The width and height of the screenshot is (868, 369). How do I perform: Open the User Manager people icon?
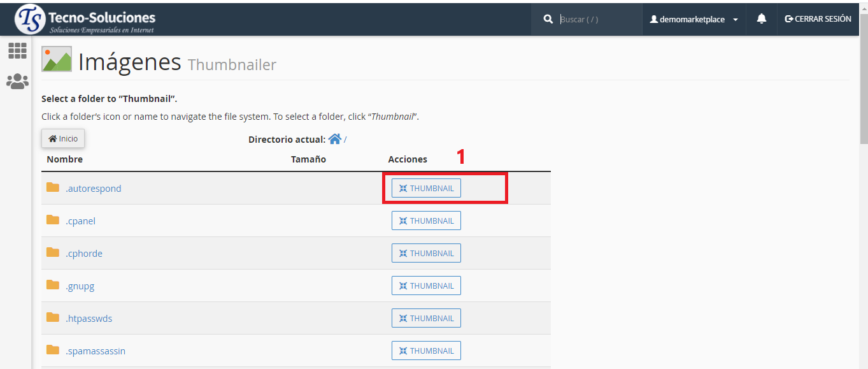17,82
